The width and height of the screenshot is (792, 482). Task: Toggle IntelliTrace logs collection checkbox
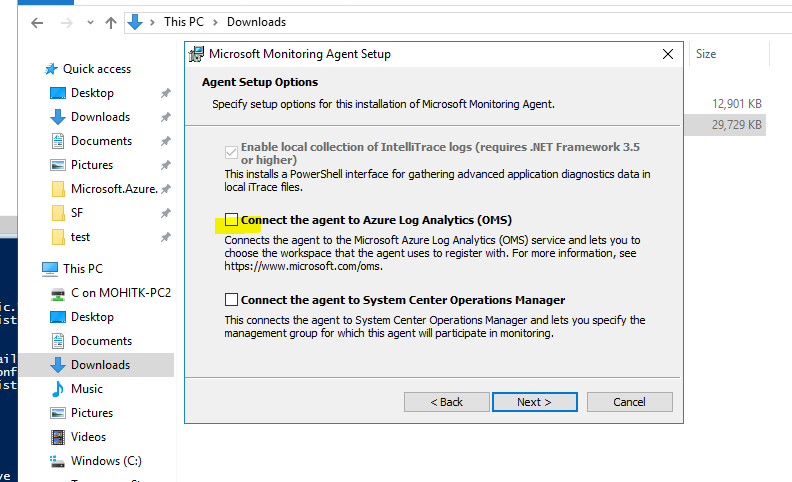click(x=232, y=152)
